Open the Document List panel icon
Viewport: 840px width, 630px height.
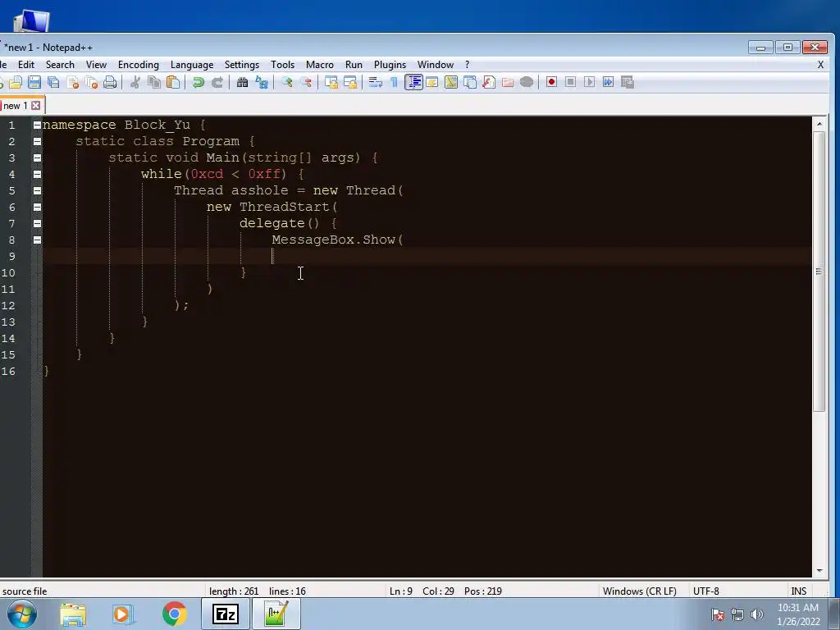(470, 82)
